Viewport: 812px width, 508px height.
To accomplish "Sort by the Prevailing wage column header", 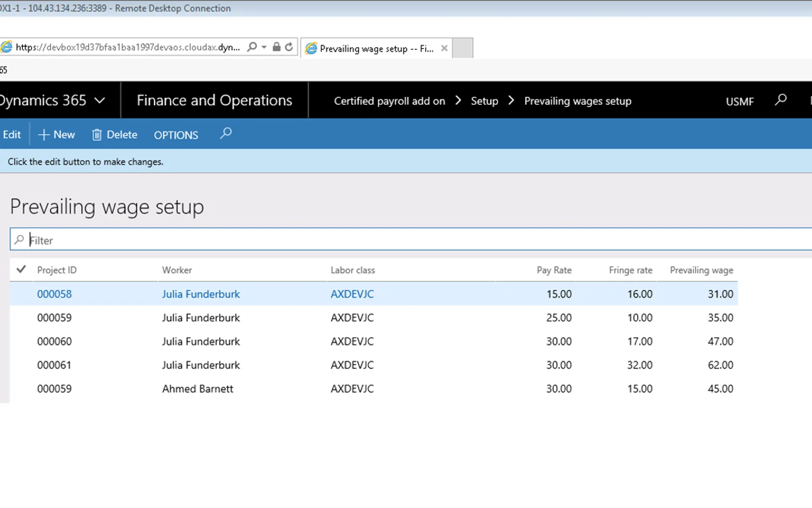I will pos(701,270).
